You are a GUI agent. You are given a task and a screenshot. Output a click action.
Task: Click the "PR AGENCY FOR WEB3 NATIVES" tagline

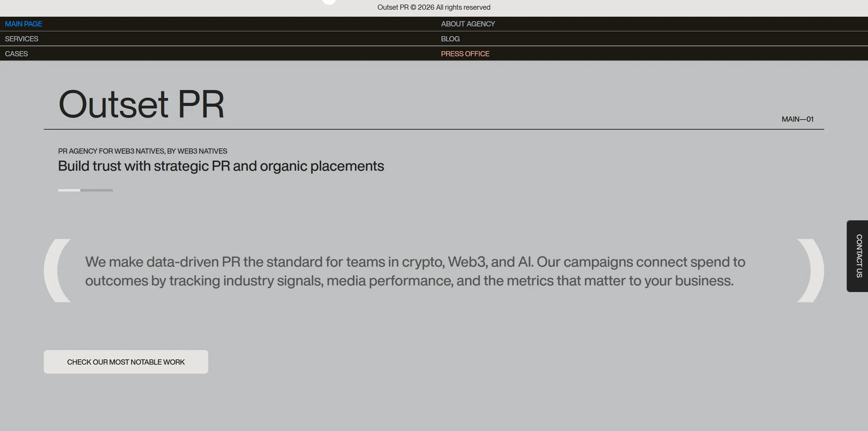pyautogui.click(x=143, y=151)
